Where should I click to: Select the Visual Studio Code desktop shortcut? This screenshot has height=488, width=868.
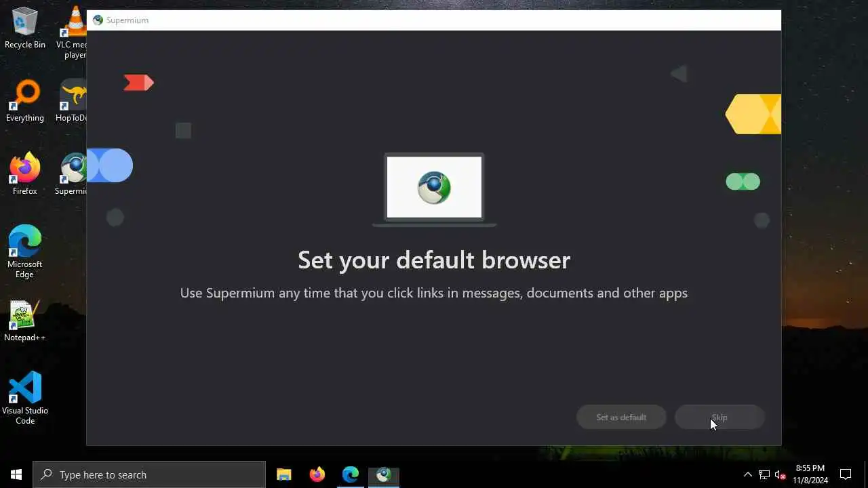pos(25,399)
